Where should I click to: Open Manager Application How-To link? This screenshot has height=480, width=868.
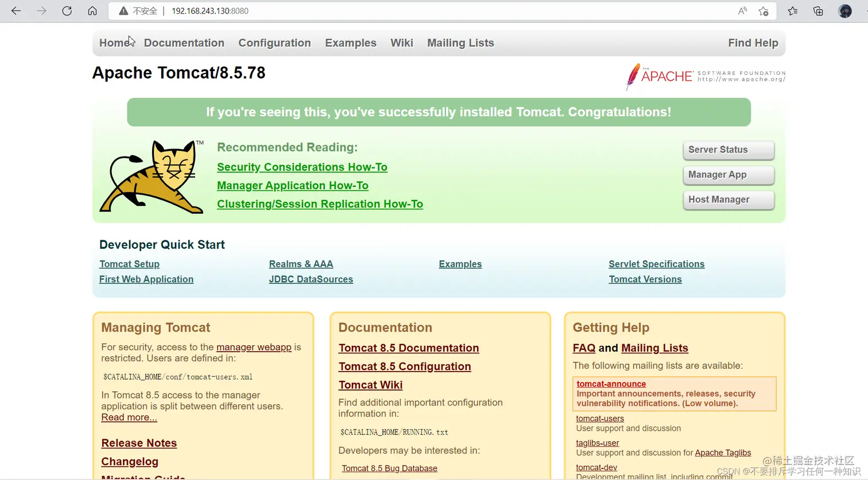click(x=293, y=185)
